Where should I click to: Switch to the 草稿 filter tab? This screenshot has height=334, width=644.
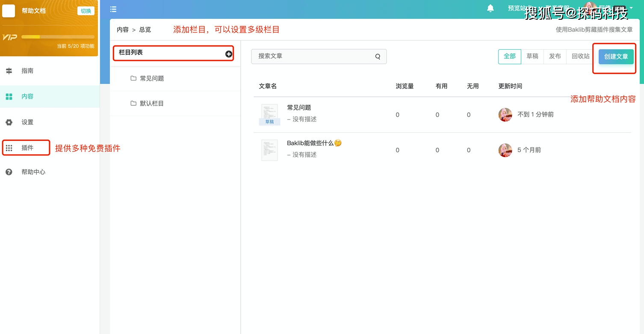pos(532,57)
